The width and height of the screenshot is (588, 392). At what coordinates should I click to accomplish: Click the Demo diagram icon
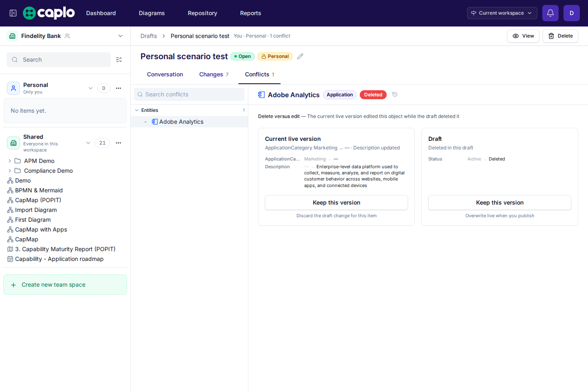point(10,180)
